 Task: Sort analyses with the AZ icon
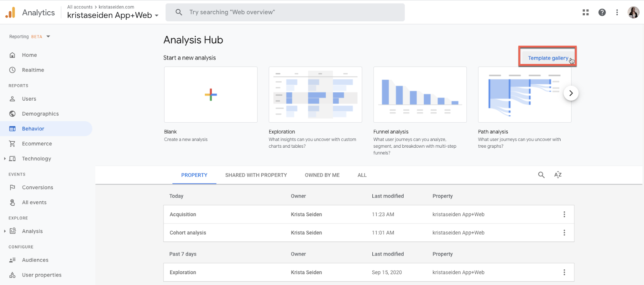558,175
